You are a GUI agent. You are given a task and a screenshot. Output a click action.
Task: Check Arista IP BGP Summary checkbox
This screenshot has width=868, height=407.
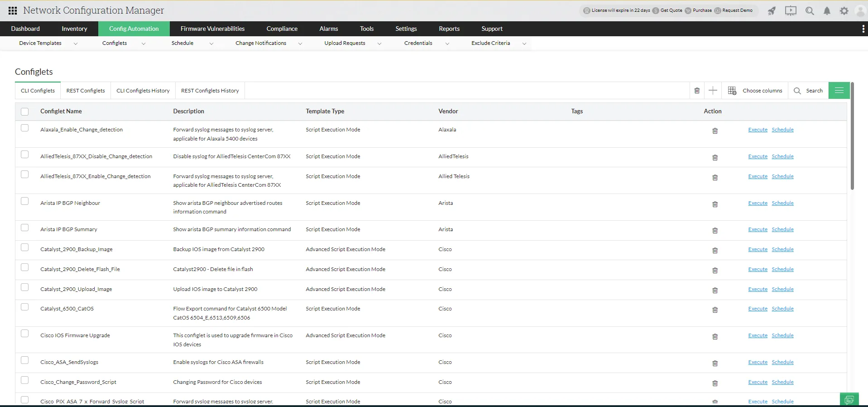tap(25, 228)
